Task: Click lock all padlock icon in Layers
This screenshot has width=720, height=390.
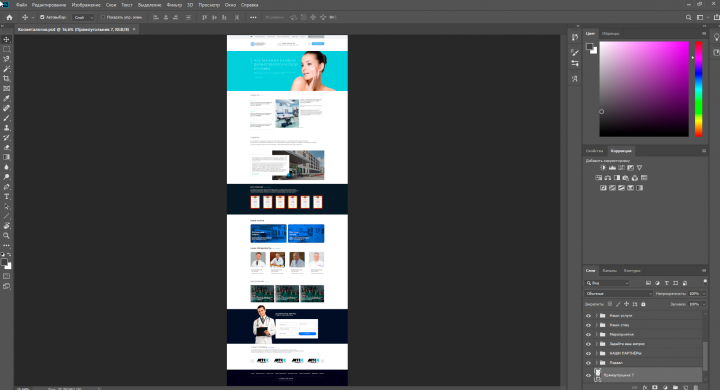Action: click(x=643, y=304)
